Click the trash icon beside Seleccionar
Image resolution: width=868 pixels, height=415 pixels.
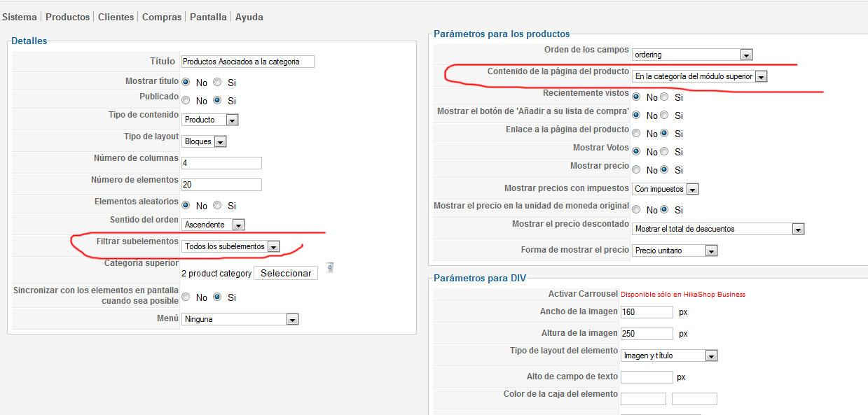click(x=330, y=267)
